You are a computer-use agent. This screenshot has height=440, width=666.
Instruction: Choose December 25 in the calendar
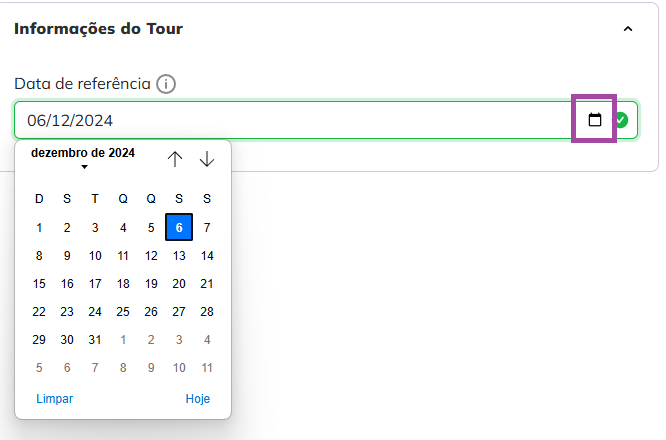click(x=123, y=311)
